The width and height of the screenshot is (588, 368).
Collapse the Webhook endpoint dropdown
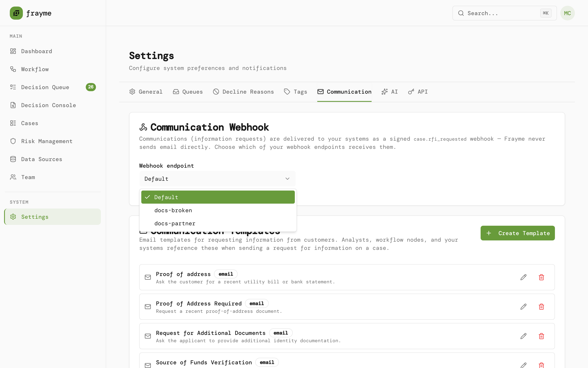tap(217, 179)
